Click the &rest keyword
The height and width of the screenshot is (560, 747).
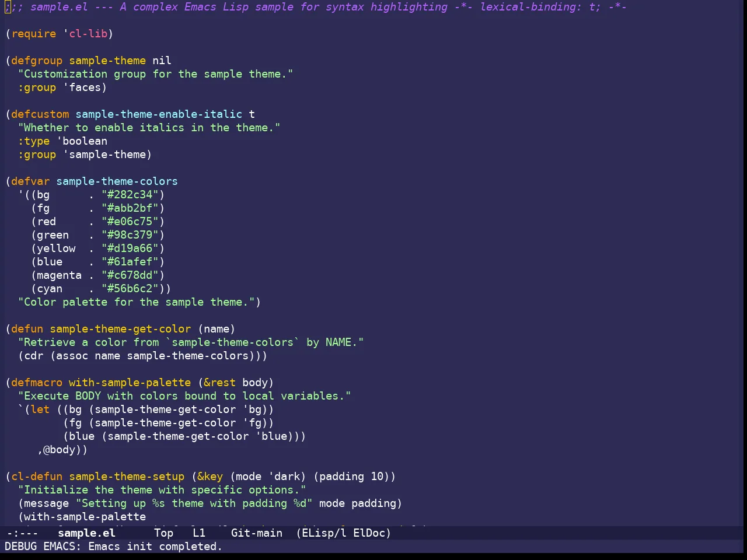(x=220, y=383)
